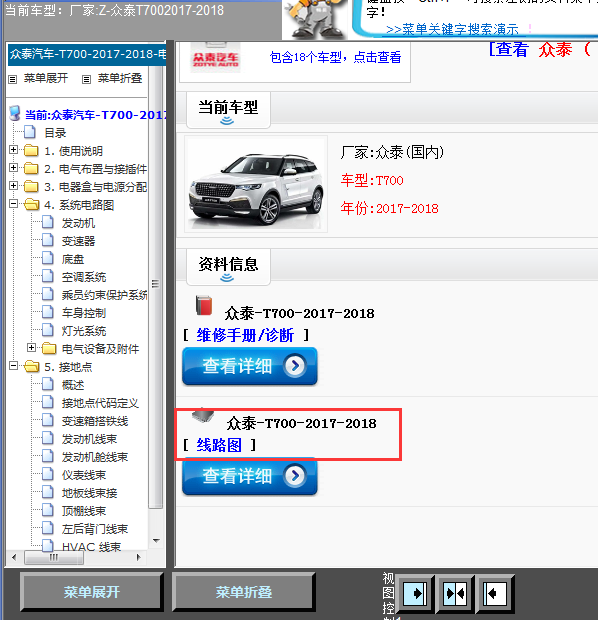Click the Zotye Auto brand logo
Image resolution: width=598 pixels, height=620 pixels.
click(216, 59)
